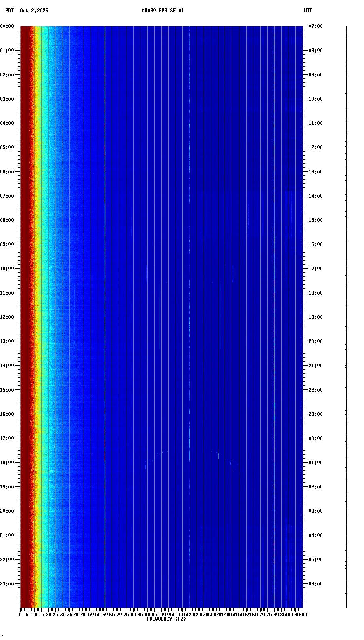Click the 60 Hz frequency tick label
This screenshot has height=640, width=364.
tap(105, 615)
